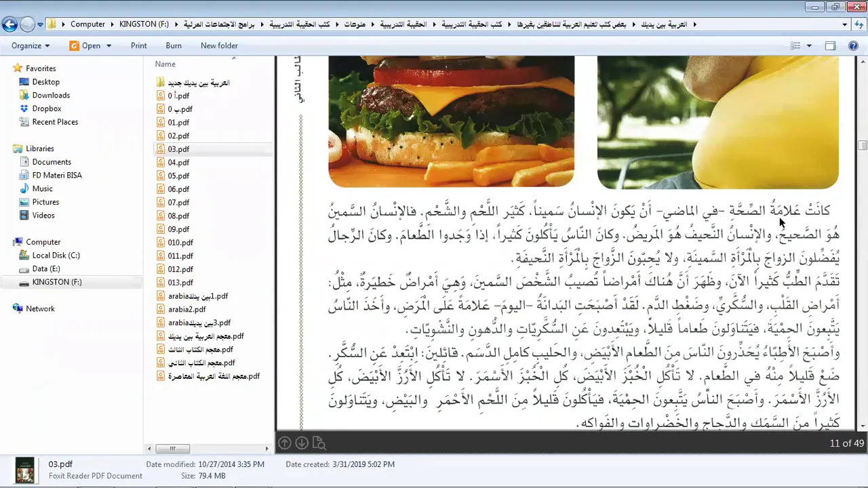Select file 05.pdf
The width and height of the screenshot is (868, 488).
pyautogui.click(x=178, y=176)
